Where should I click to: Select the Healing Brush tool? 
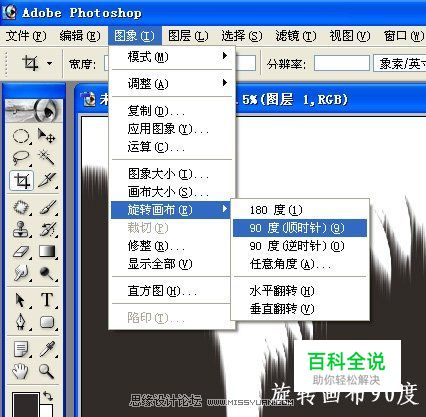tap(21, 207)
